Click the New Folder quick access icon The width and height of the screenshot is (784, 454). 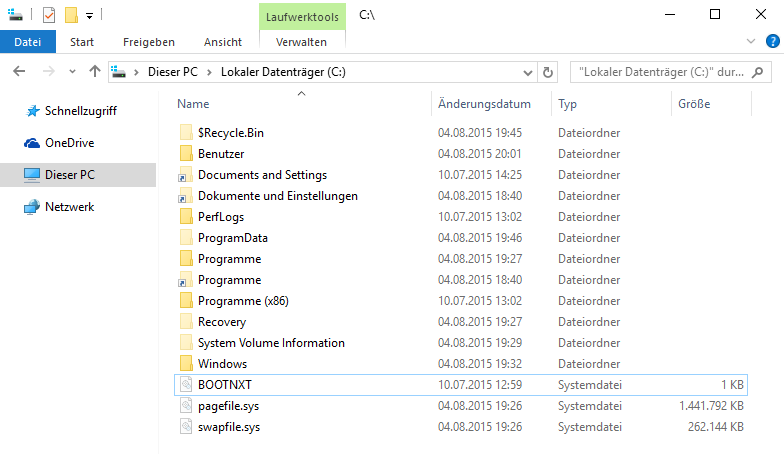tap(71, 15)
